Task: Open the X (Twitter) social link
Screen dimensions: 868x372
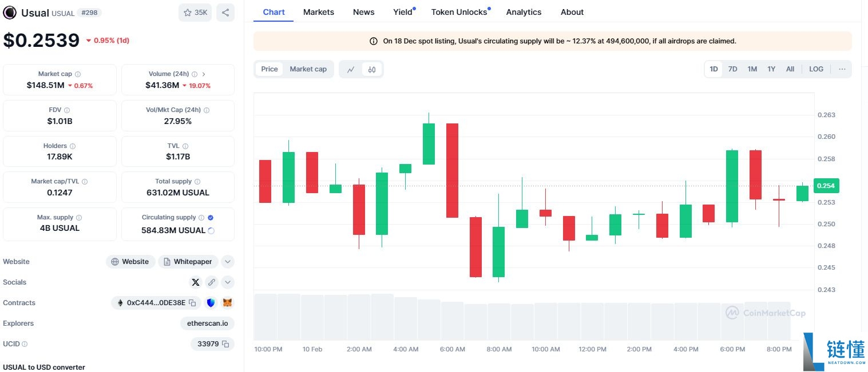Action: 196,282
